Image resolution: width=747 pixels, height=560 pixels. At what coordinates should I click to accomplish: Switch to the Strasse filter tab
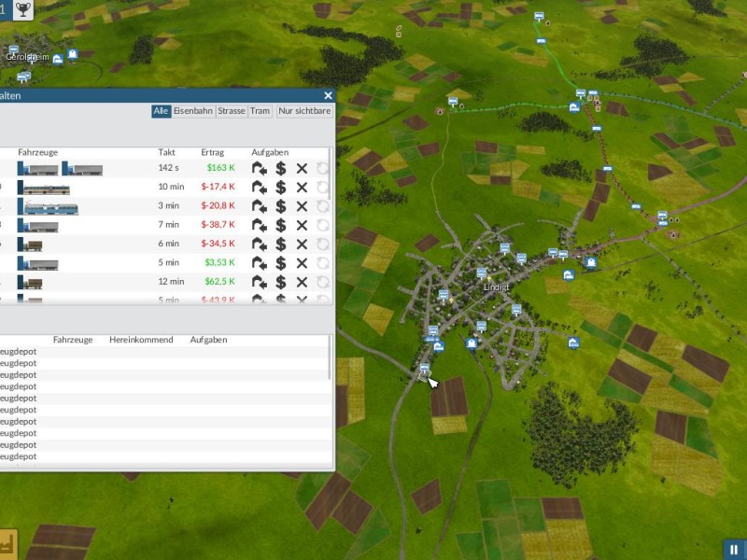click(x=232, y=111)
